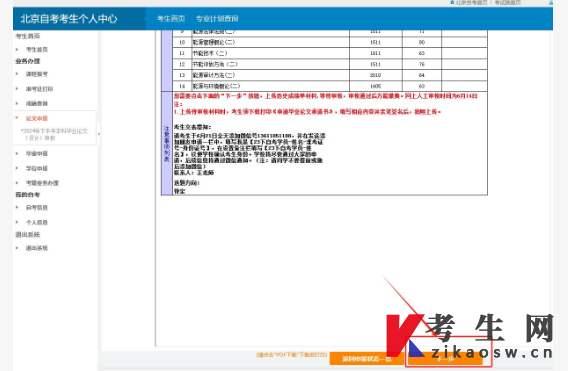
Task: Click the orange 返回申报状态一览 button
Action: click(367, 359)
